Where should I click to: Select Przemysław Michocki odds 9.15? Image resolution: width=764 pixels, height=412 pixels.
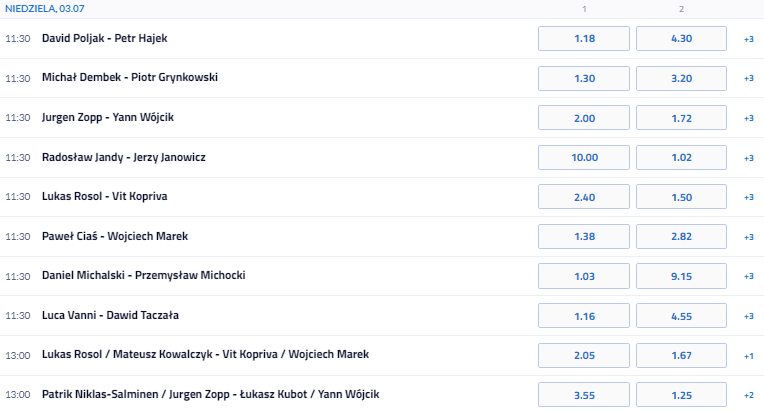[x=682, y=276]
